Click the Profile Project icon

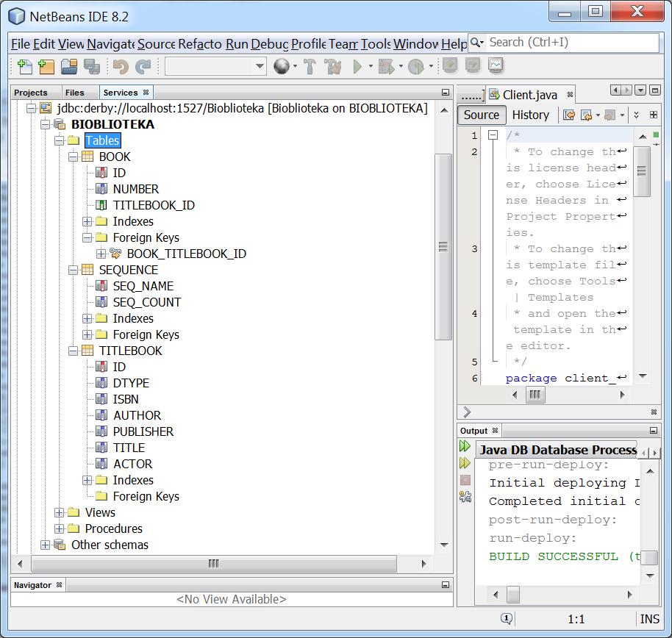tap(415, 66)
